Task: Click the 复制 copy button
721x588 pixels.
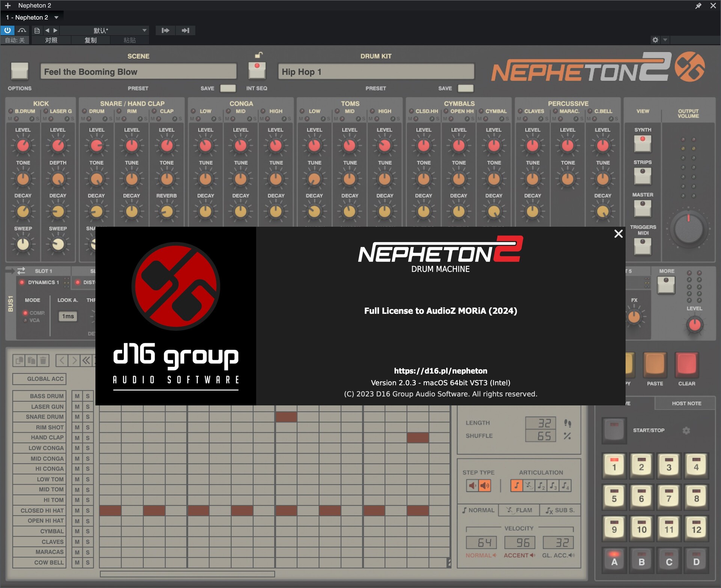Action: click(x=91, y=40)
